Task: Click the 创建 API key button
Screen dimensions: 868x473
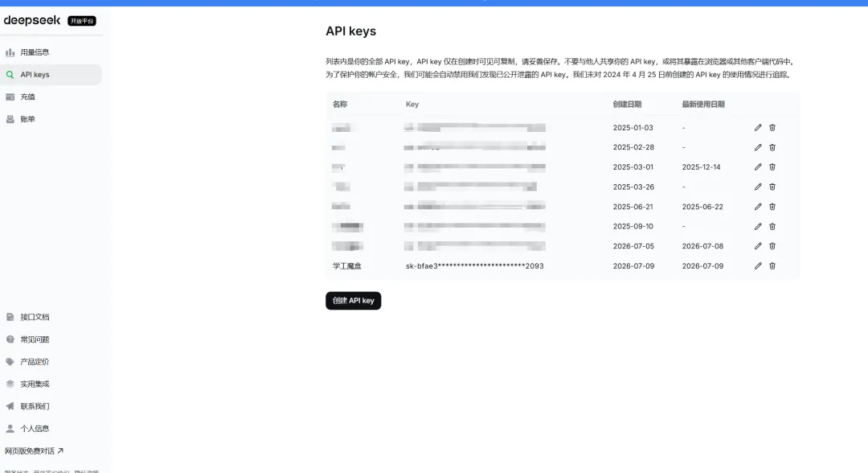Action: (x=353, y=301)
